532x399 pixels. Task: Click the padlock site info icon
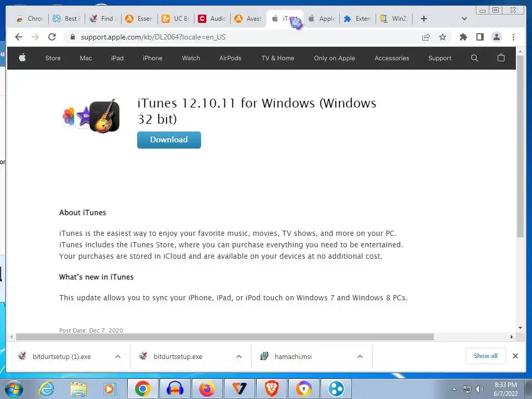(x=72, y=37)
